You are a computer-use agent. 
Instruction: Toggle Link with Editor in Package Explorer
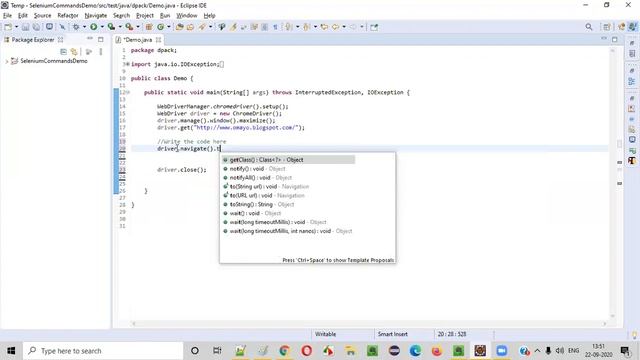(74, 52)
